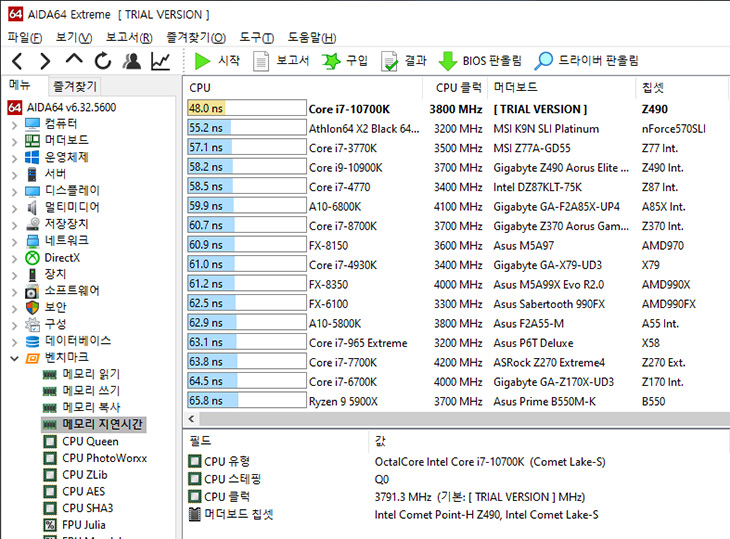Select CPU ZLib benchmark
Image resolution: width=730 pixels, height=539 pixels.
[x=85, y=475]
